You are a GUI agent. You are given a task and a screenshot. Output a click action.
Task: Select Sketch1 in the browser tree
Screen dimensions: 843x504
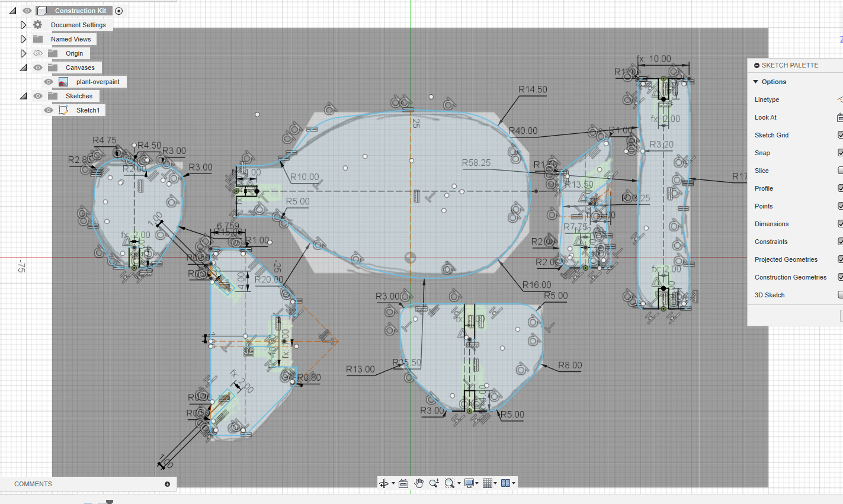click(88, 110)
